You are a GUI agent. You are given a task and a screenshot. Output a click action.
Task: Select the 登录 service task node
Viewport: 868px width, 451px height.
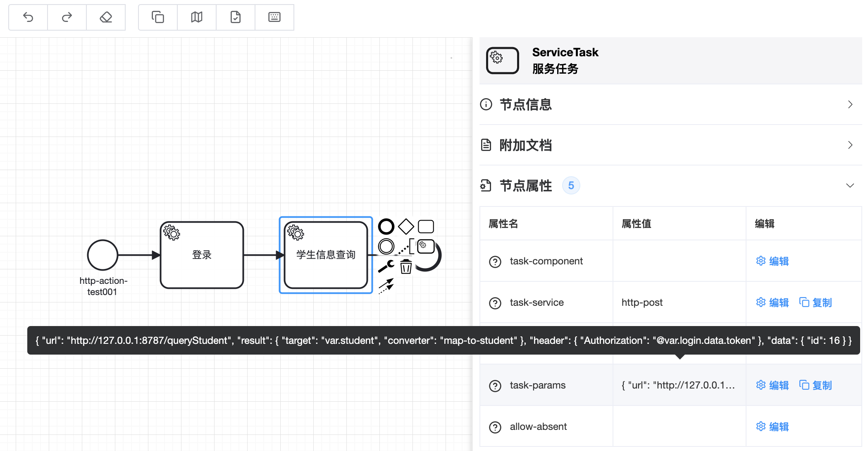[x=202, y=255]
